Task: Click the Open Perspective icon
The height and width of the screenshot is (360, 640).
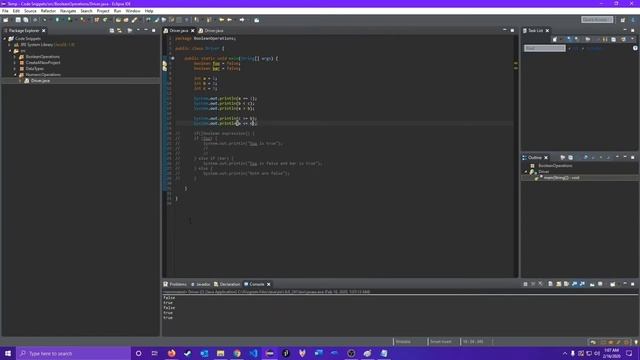Action: tap(623, 20)
